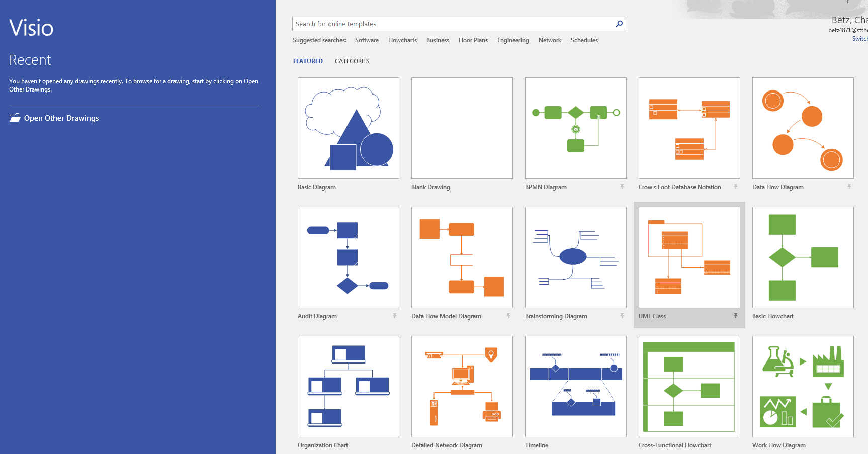Click the Business suggested search
The height and width of the screenshot is (454, 868).
(438, 40)
